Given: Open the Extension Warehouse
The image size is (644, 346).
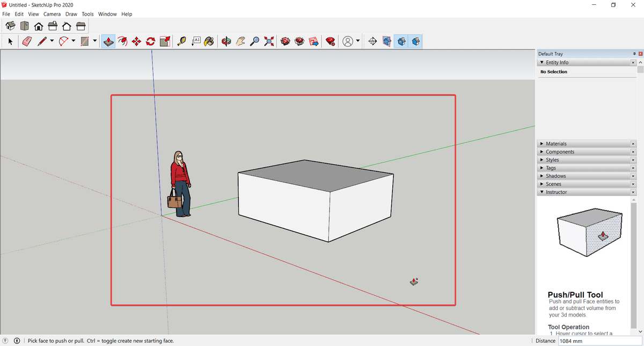Looking at the screenshot, I should (300, 41).
